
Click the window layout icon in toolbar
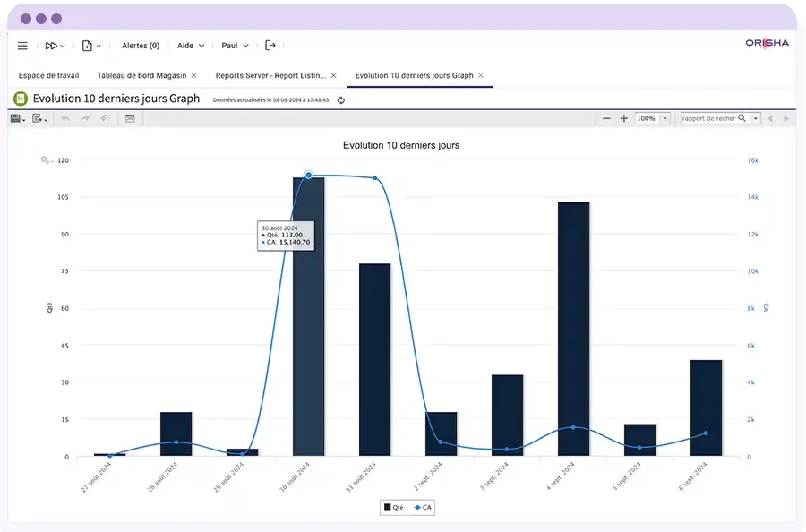tap(130, 118)
